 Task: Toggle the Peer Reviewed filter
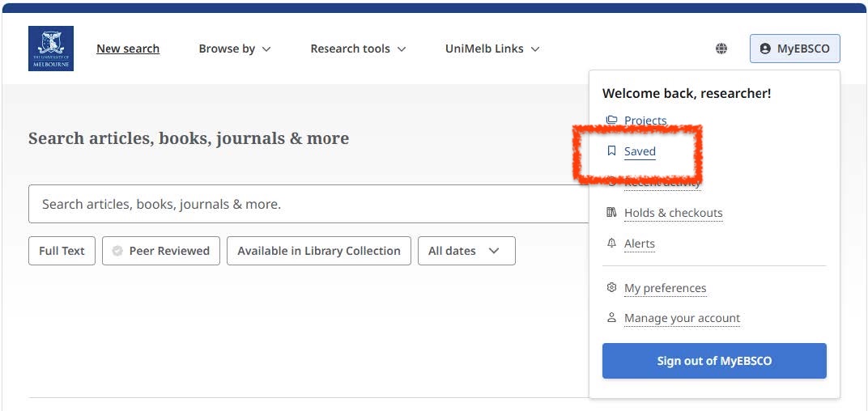tap(161, 251)
